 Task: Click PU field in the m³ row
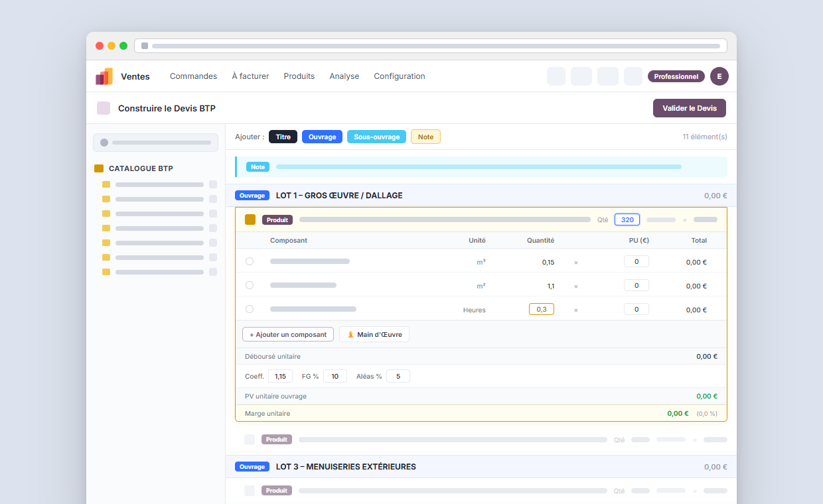click(x=636, y=261)
